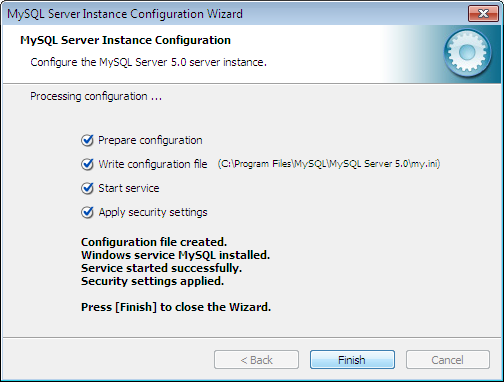Screen dimensions: 504x382
Task: Click the my.ini file path text
Action: pyautogui.click(x=329, y=164)
